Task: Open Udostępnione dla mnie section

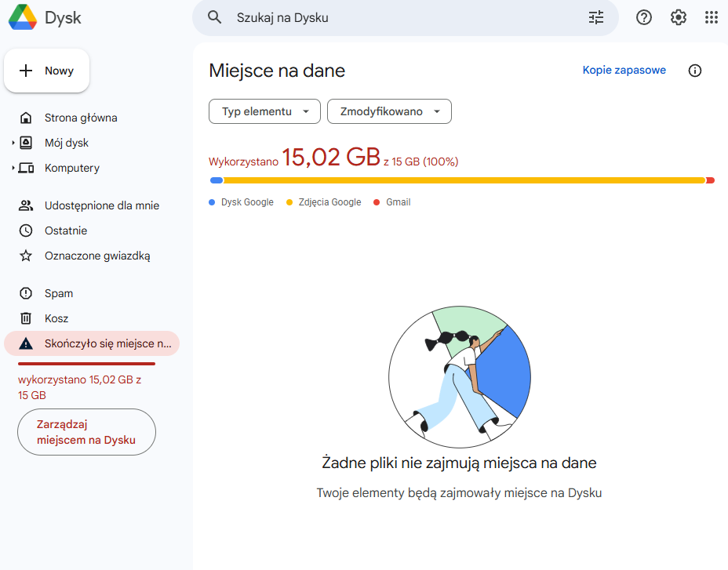Action: (x=101, y=205)
